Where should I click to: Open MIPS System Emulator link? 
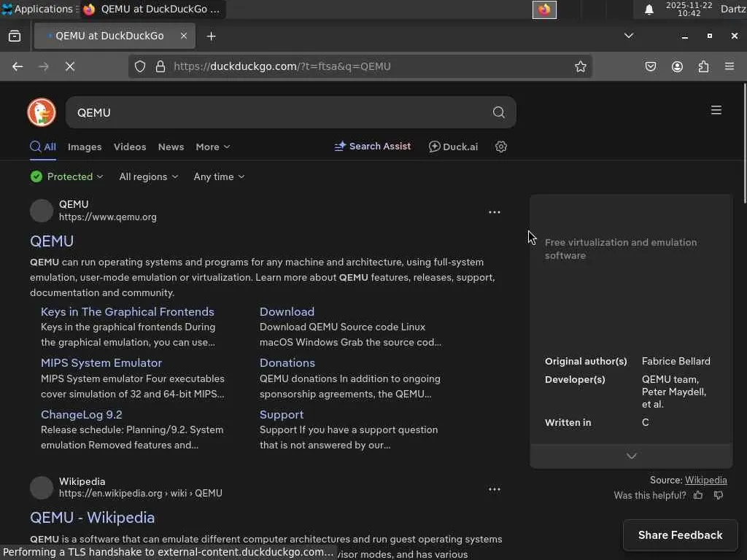click(101, 363)
